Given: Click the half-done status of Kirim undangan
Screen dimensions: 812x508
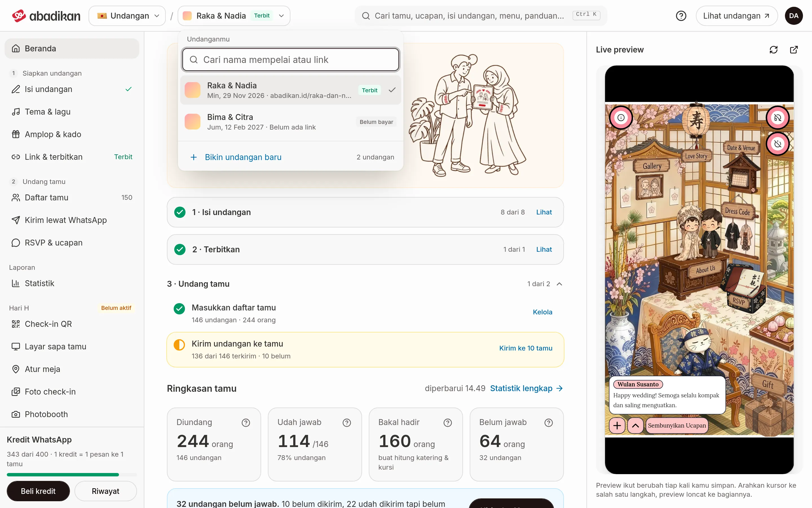Looking at the screenshot, I should (x=179, y=345).
